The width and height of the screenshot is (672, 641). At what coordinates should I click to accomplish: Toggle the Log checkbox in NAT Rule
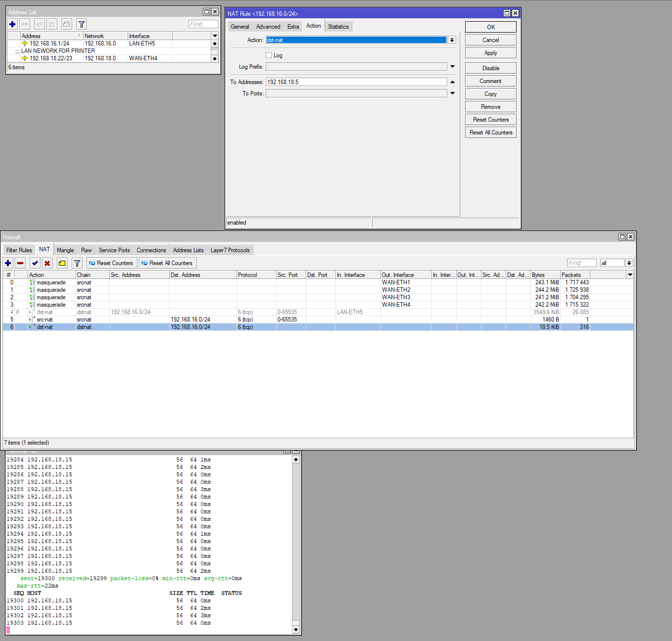tap(269, 55)
